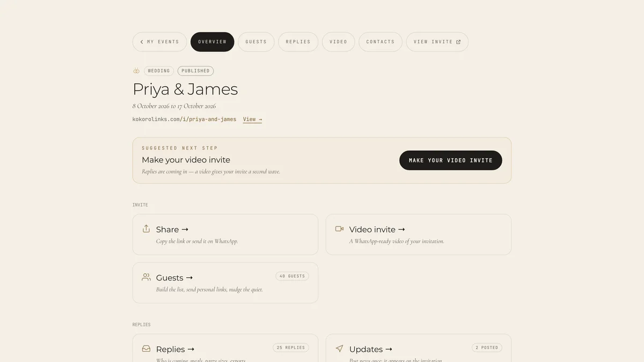Click 'Copy the link or send it on WhatsApp' text

[197, 241]
